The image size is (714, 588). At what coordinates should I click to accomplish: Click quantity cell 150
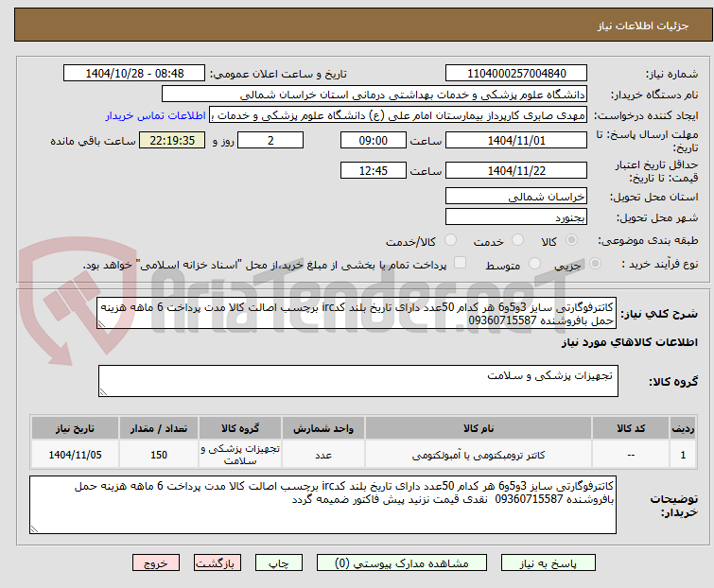tap(159, 455)
